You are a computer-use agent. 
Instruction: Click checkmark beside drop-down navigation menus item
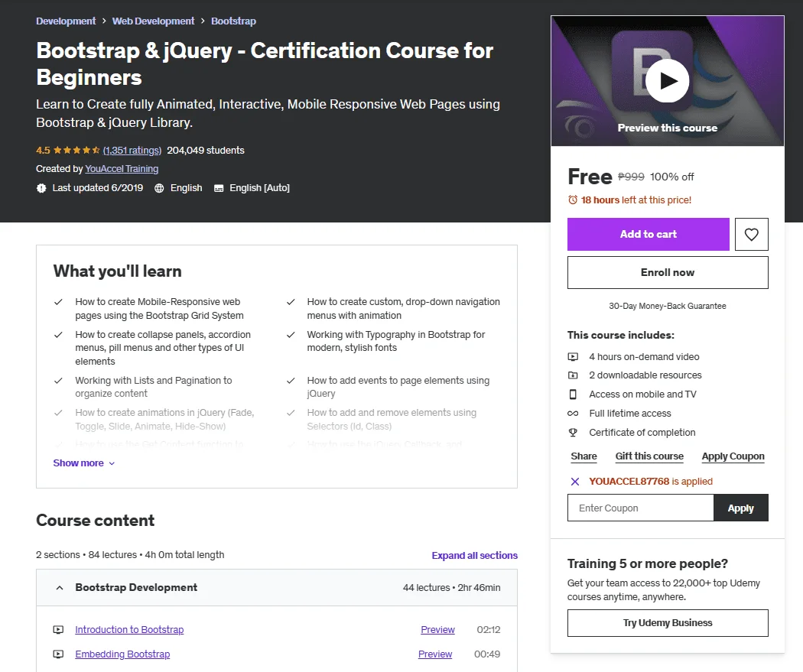pyautogui.click(x=291, y=302)
